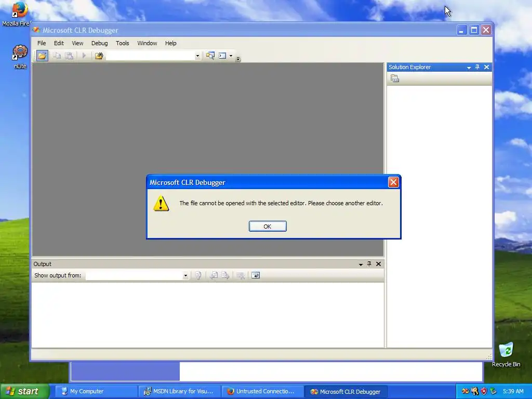Click the Solution Explorer magnifier toolbar icon

[210, 56]
